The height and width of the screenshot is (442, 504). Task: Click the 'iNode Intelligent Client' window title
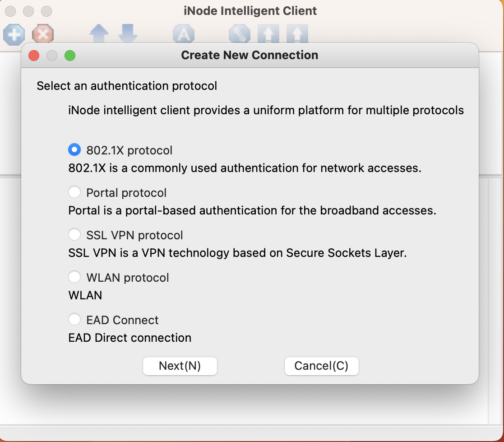click(250, 11)
